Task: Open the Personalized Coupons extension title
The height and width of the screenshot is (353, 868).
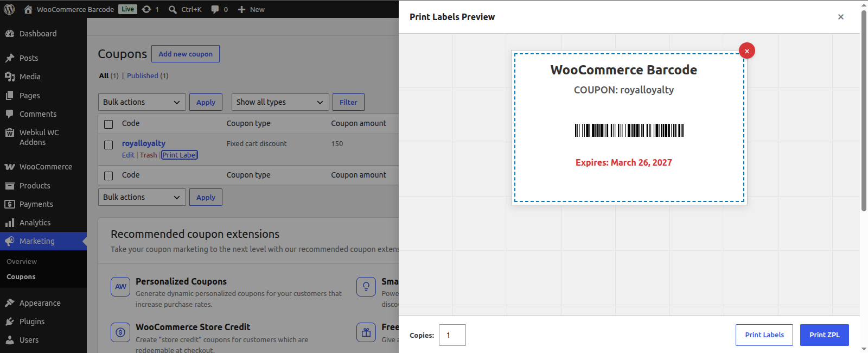Action: pos(181,281)
